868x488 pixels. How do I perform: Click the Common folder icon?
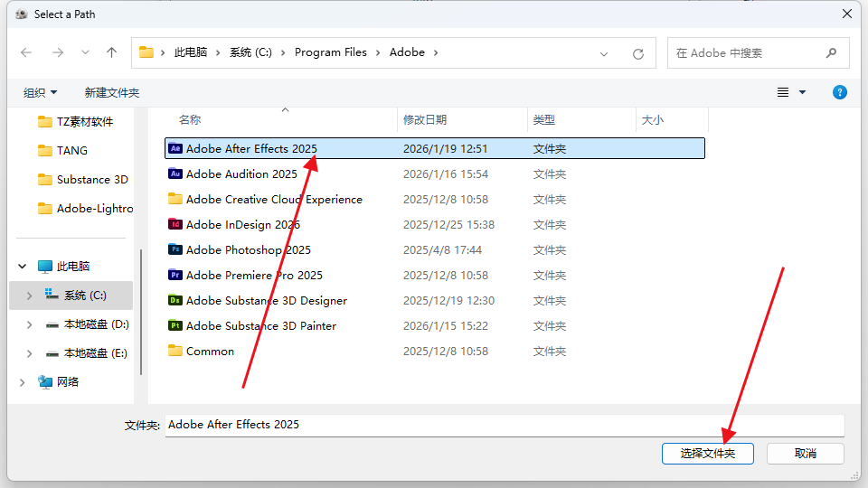[175, 351]
